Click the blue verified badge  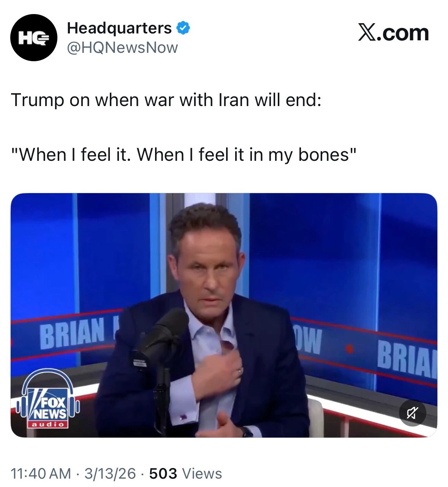pos(183,28)
